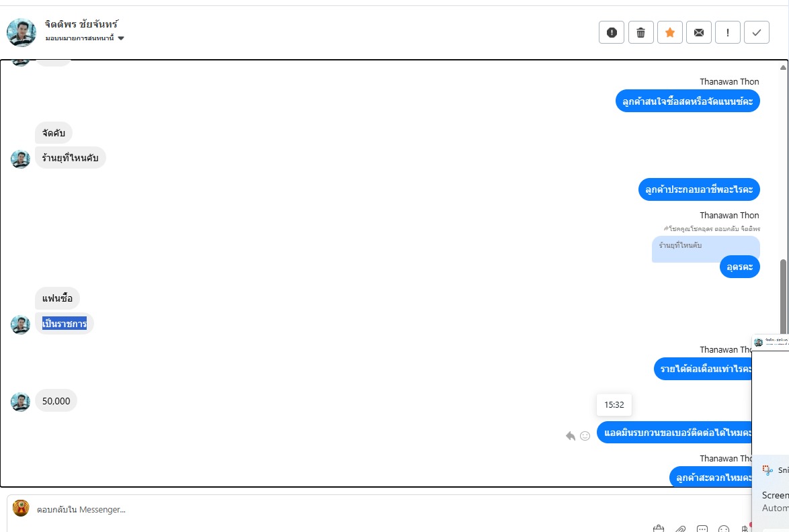789x532 pixels.
Task: Open the shopping bag icon in composer
Action: (x=659, y=529)
